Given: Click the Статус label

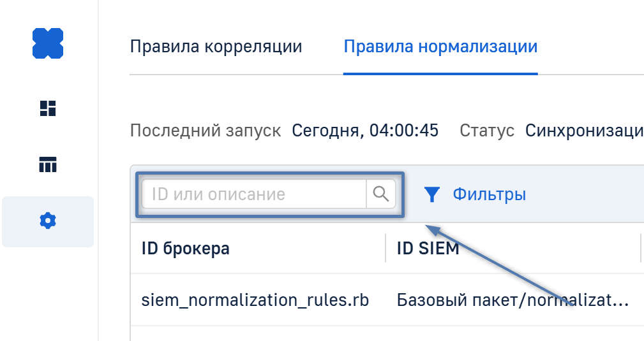Looking at the screenshot, I should (487, 131).
